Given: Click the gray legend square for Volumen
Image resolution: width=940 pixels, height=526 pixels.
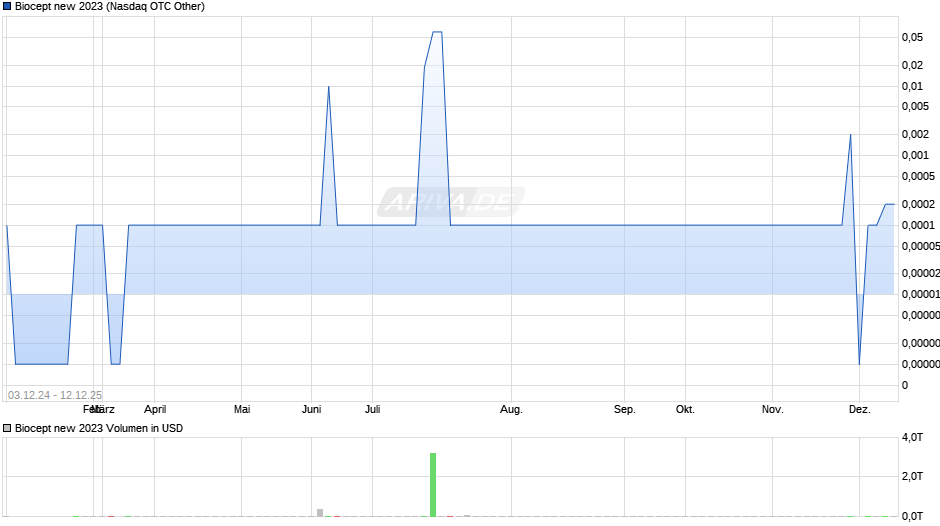Looking at the screenshot, I should coord(7,428).
